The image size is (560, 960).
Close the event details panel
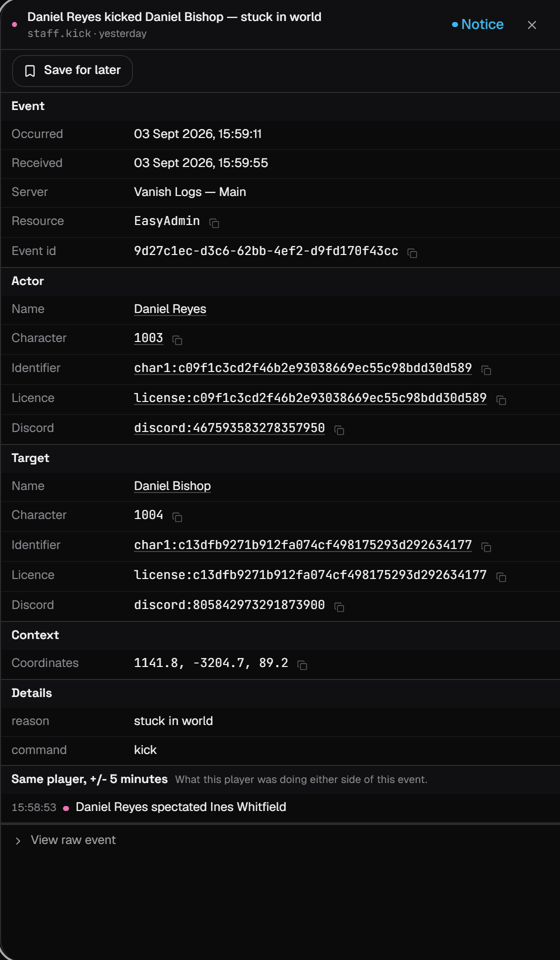[x=532, y=25]
